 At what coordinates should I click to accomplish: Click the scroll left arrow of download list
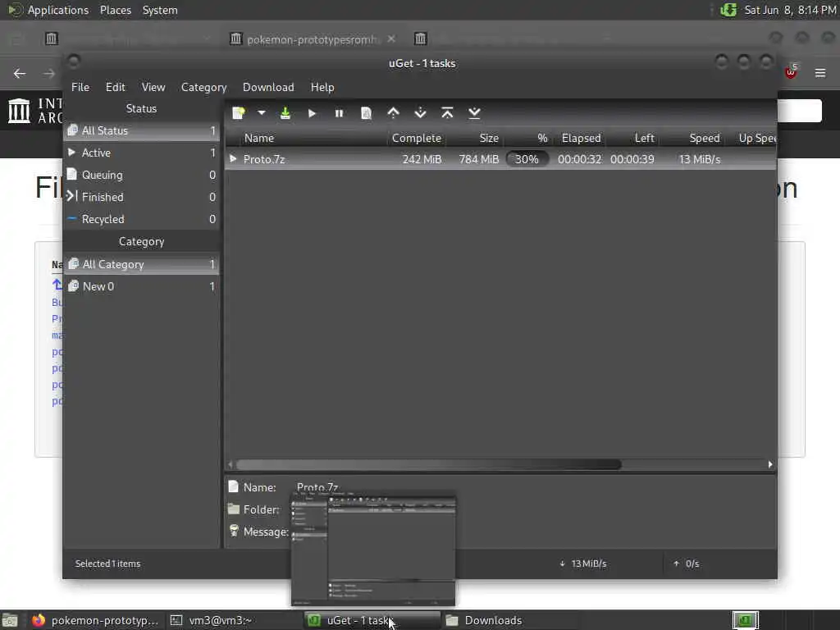pos(231,464)
